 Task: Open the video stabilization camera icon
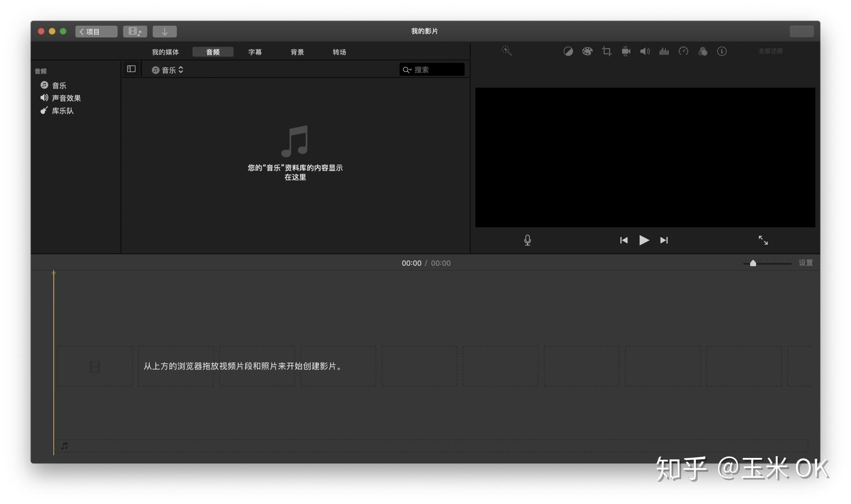[x=626, y=51]
